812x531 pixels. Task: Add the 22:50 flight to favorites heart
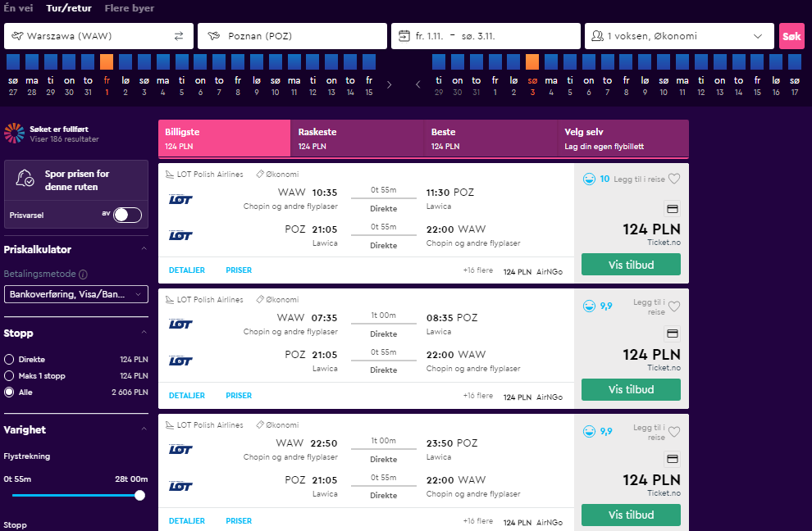click(x=673, y=432)
